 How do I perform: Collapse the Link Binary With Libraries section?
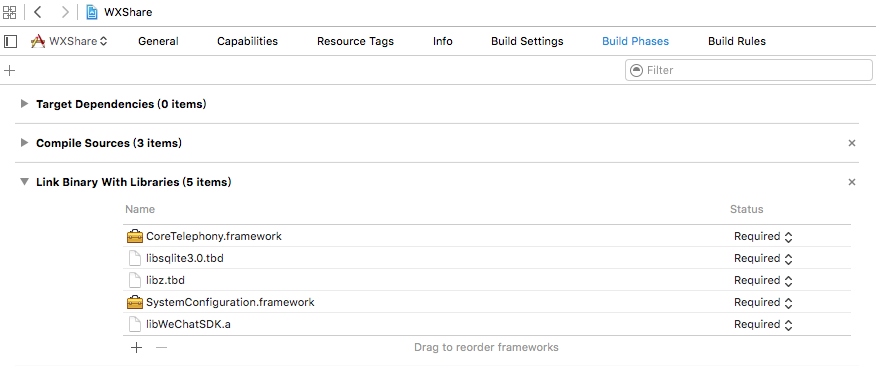coord(24,182)
